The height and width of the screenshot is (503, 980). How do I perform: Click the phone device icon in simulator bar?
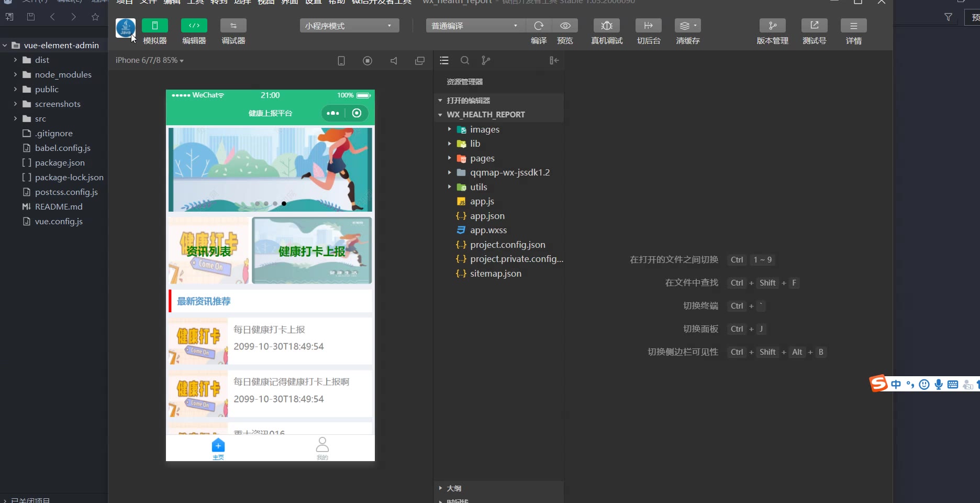(341, 61)
